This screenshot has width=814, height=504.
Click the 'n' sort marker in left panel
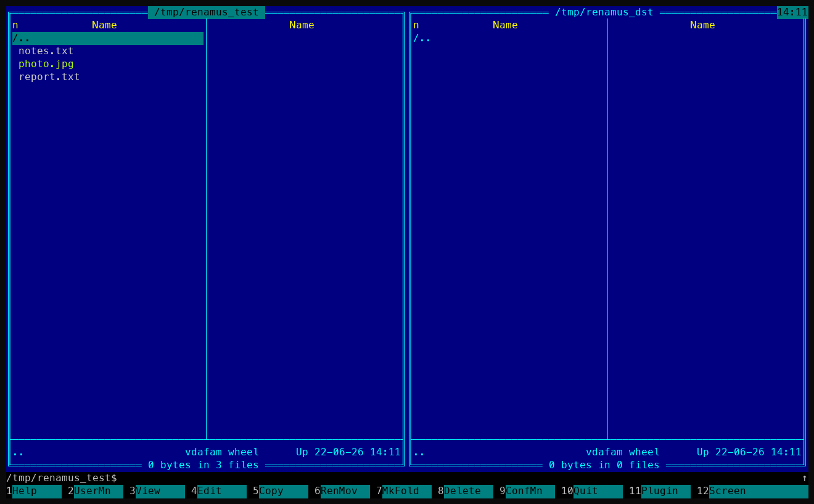(15, 25)
